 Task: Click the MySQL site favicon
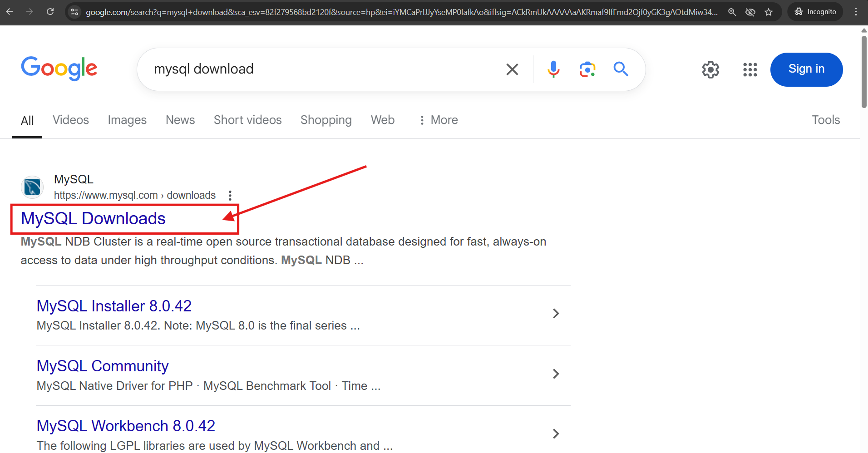(x=32, y=187)
